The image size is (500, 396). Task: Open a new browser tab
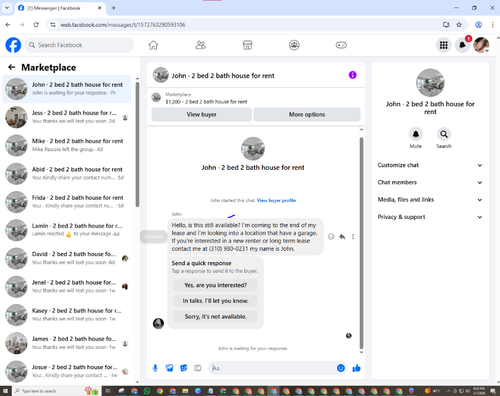114,8
